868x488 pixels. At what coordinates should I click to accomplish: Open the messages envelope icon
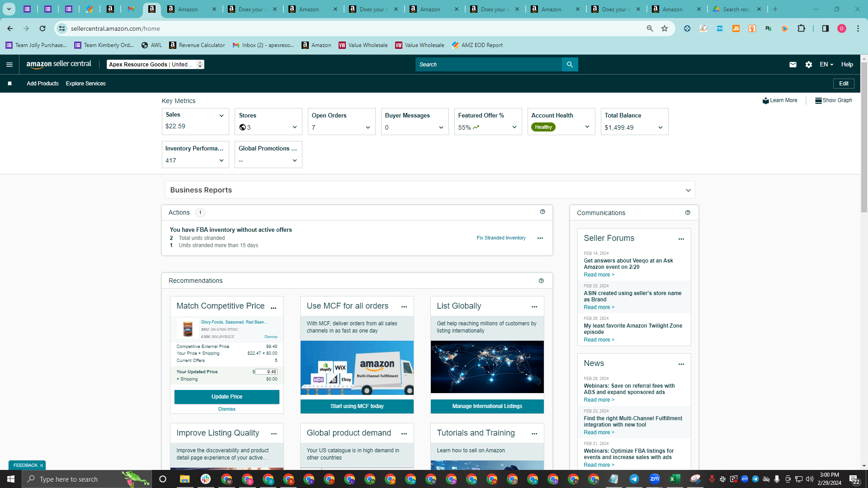[x=793, y=65]
